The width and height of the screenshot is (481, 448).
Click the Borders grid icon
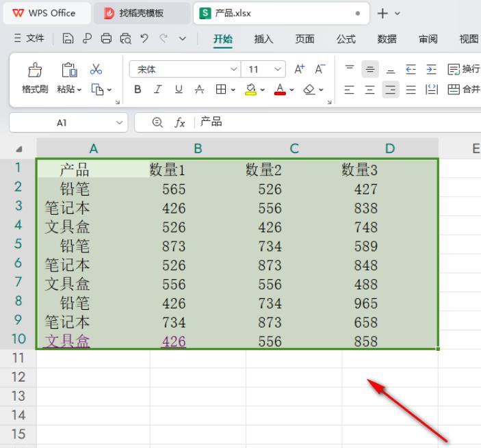click(221, 89)
